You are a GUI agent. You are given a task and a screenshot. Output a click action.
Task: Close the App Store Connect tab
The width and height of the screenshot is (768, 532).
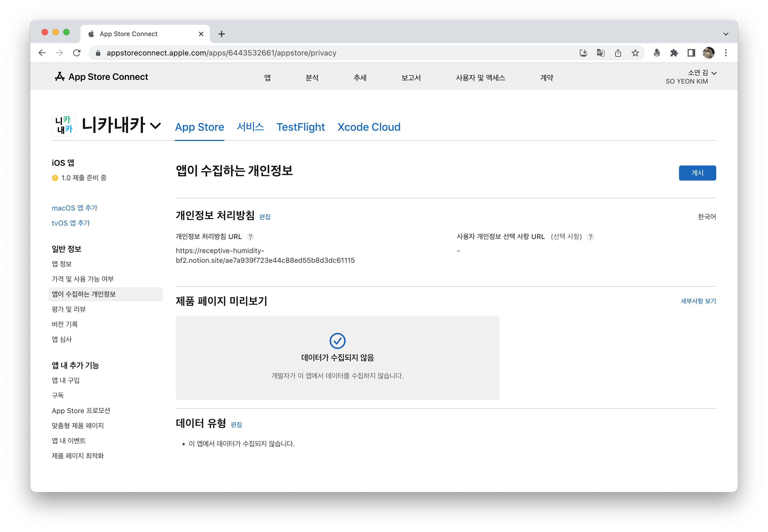point(201,34)
